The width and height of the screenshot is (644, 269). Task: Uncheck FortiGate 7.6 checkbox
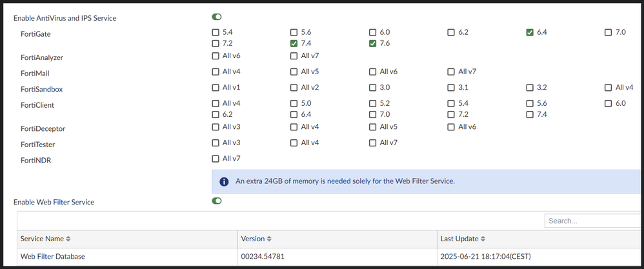(373, 44)
